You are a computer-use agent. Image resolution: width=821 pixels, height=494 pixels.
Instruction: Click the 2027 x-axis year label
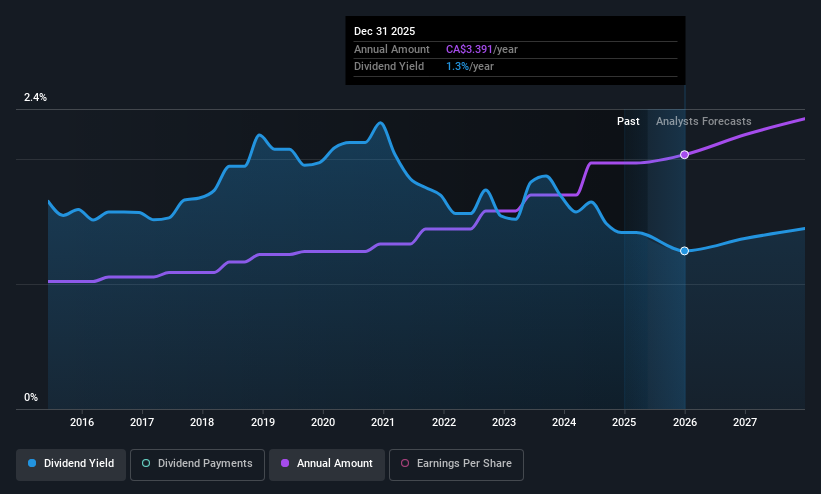tap(745, 422)
